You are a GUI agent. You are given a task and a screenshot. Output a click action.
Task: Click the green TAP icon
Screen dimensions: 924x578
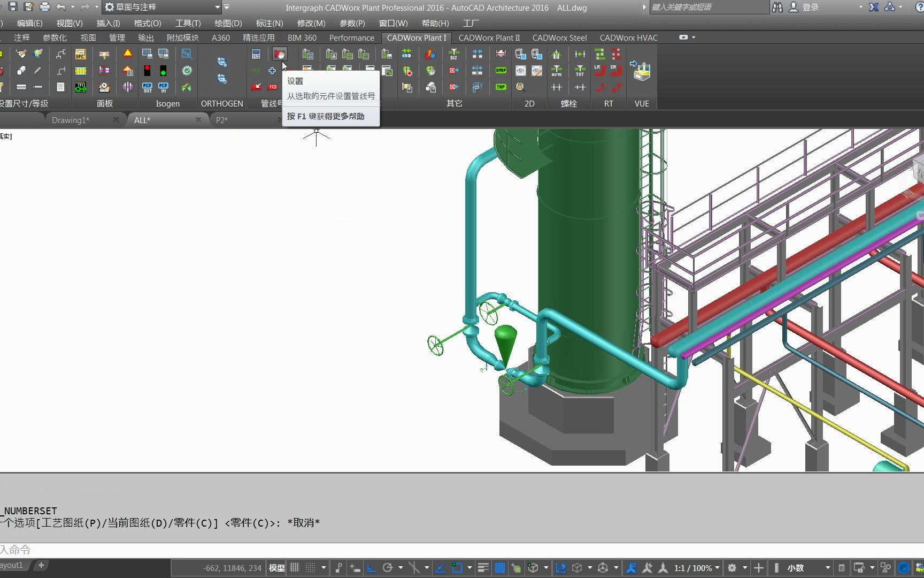(x=500, y=87)
